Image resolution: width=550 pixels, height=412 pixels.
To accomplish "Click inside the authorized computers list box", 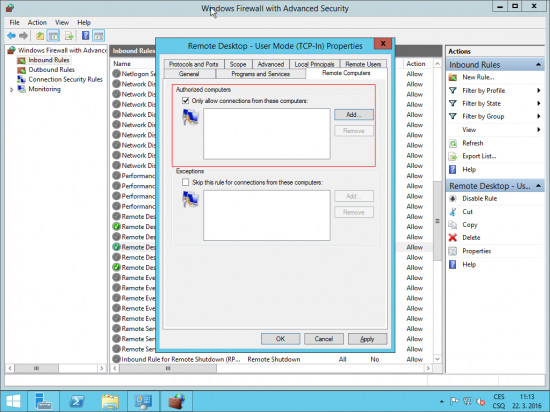I will 267,134.
